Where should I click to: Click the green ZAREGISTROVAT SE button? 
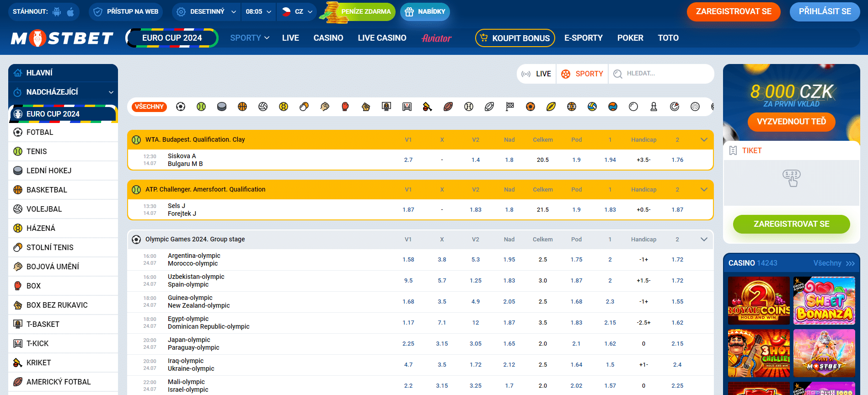[x=792, y=224]
